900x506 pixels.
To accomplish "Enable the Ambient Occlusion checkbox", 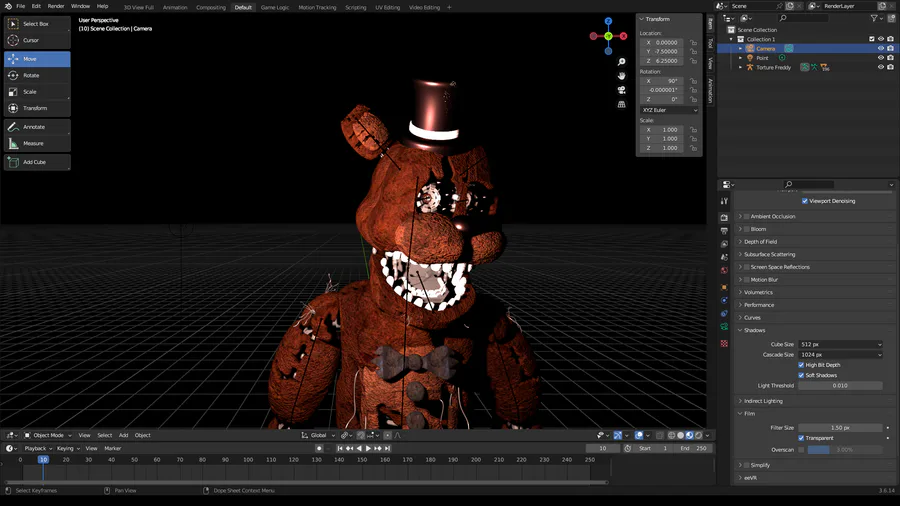I will point(747,217).
